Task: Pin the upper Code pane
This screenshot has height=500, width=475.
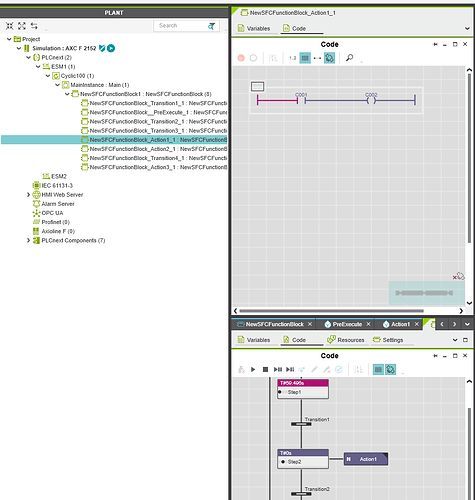Action: tap(435, 44)
